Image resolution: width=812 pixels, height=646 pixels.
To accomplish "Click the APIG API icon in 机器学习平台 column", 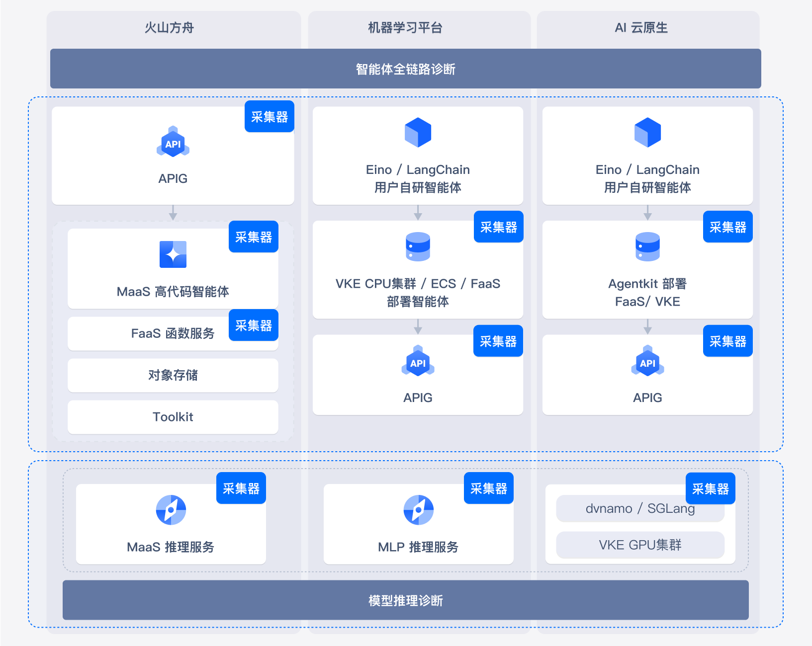I will (x=418, y=361).
